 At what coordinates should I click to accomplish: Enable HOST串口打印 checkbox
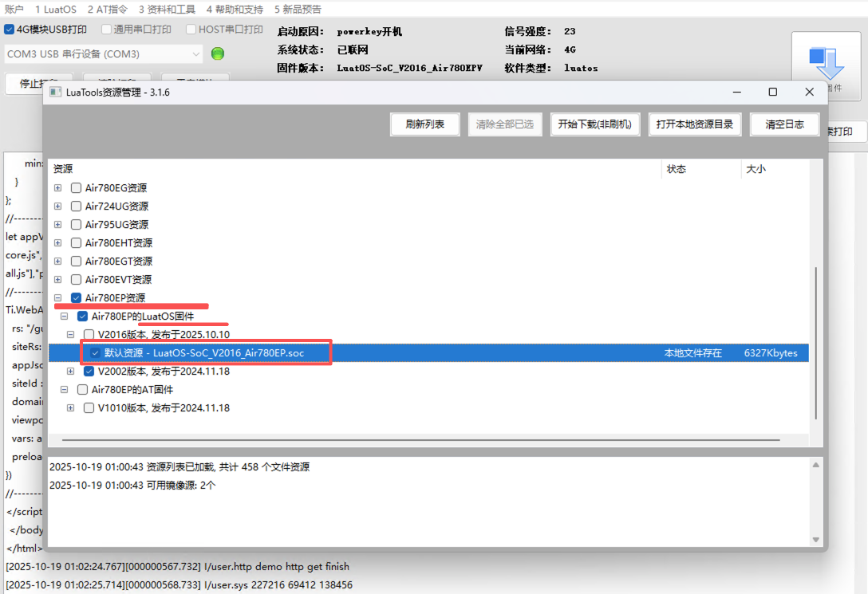(x=191, y=30)
